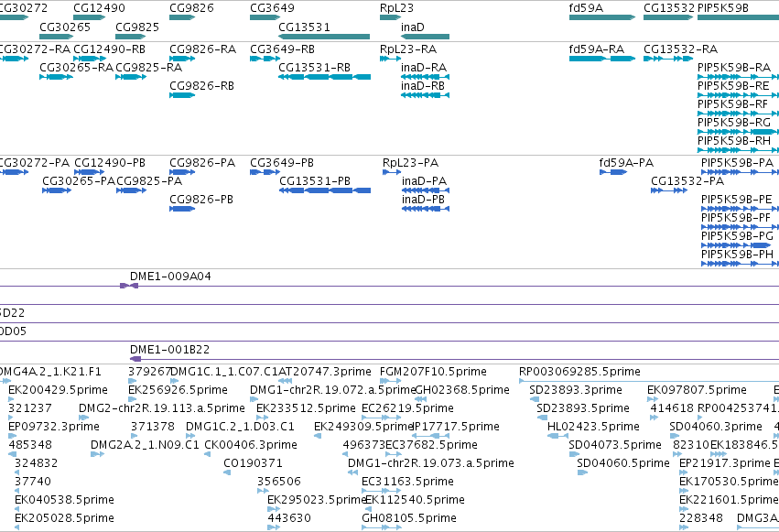Click EST AT20747.3prime
The width and height of the screenshot is (779, 532).
point(286,381)
